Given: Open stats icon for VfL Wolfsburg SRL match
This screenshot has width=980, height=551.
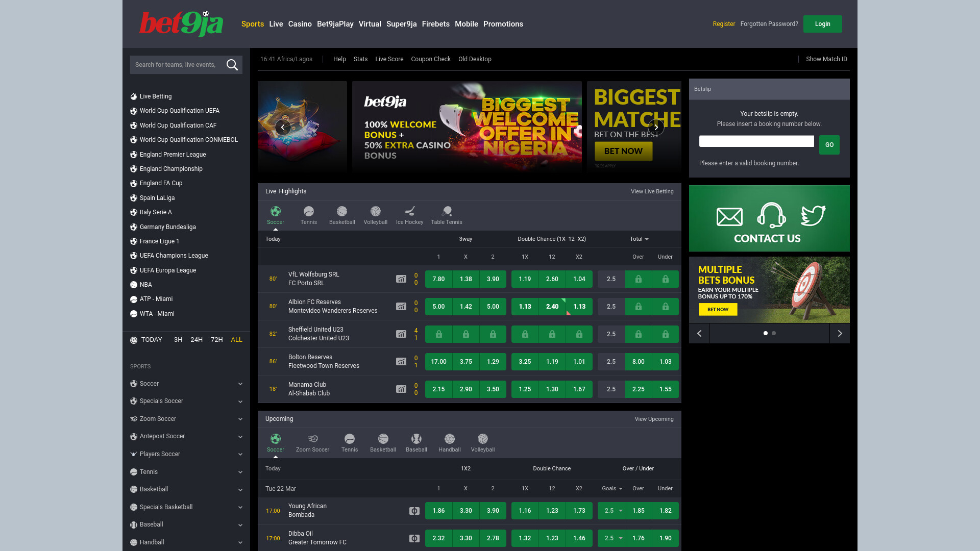Looking at the screenshot, I should pyautogui.click(x=401, y=279).
